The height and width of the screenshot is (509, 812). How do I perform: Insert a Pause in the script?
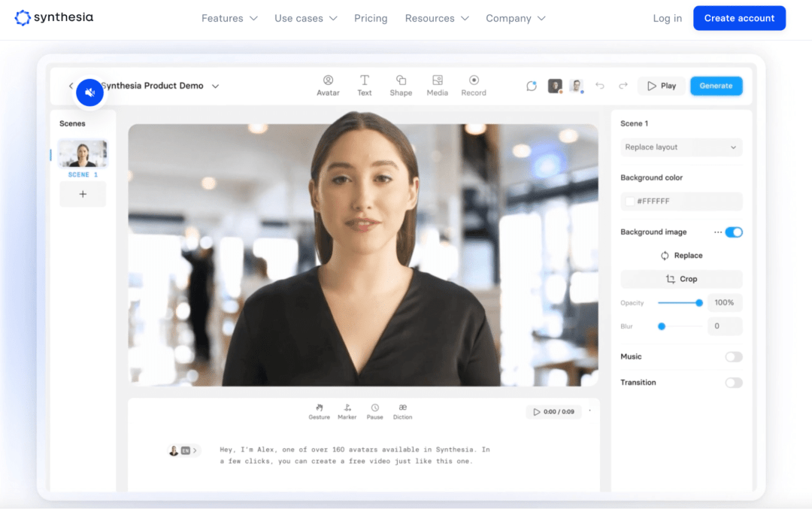[375, 412]
